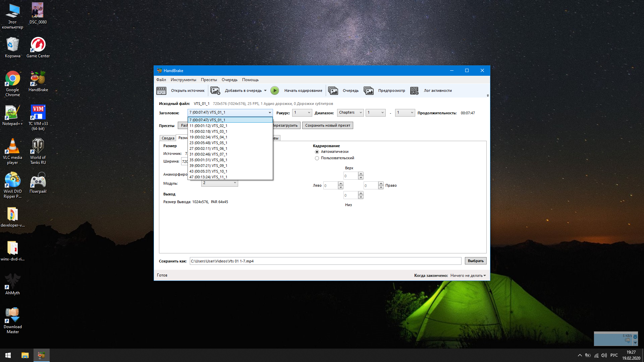Open the Activity Log icon
This screenshot has height=362, width=644.
pos(414,90)
